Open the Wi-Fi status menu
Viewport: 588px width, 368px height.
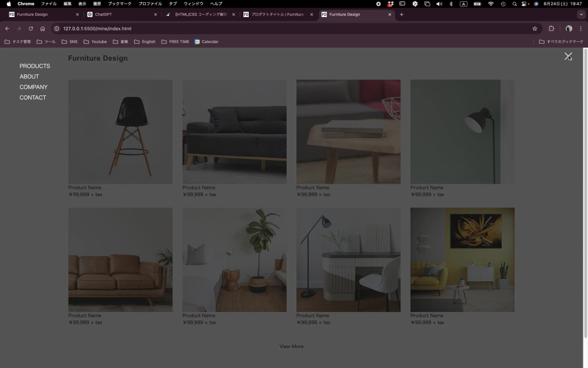click(x=490, y=4)
